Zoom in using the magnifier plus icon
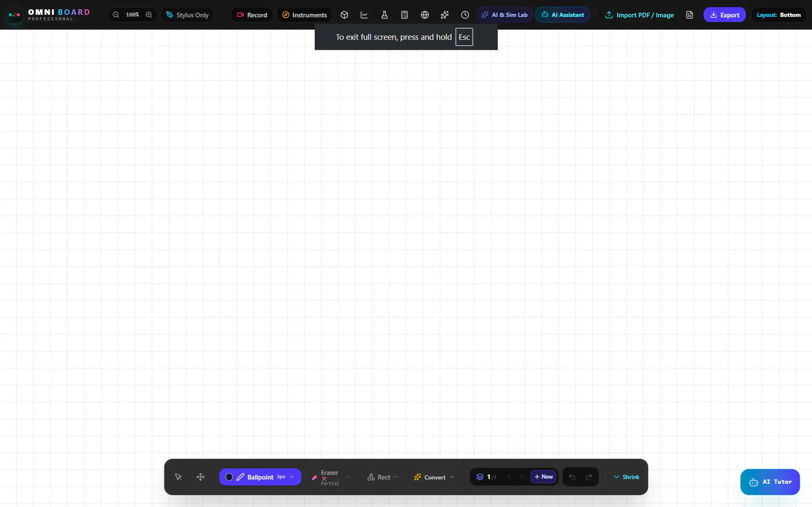Image resolution: width=812 pixels, height=507 pixels. pyautogui.click(x=149, y=15)
